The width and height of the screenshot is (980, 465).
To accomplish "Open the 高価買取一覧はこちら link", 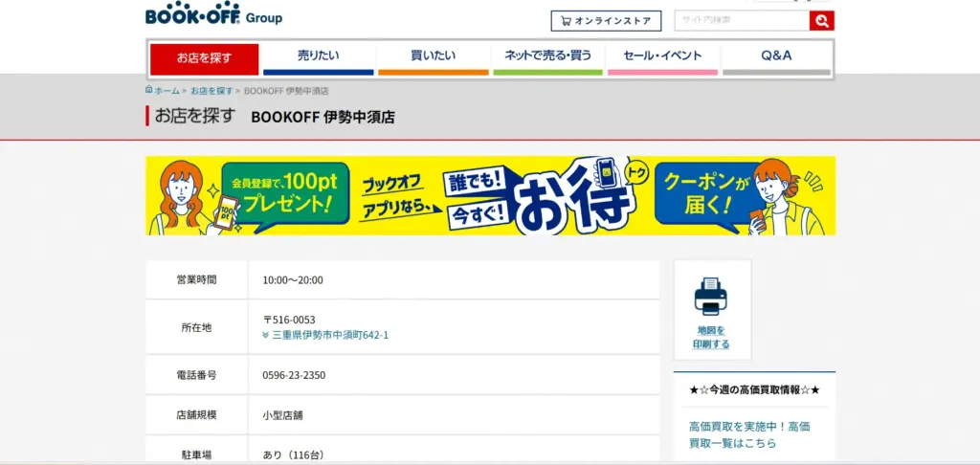I will (748, 434).
